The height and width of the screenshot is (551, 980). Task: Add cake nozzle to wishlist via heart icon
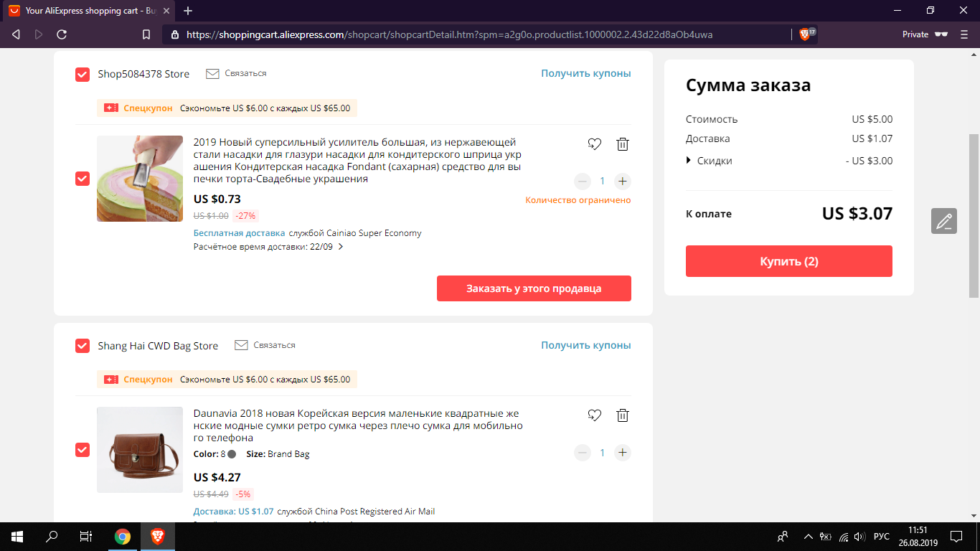594,144
